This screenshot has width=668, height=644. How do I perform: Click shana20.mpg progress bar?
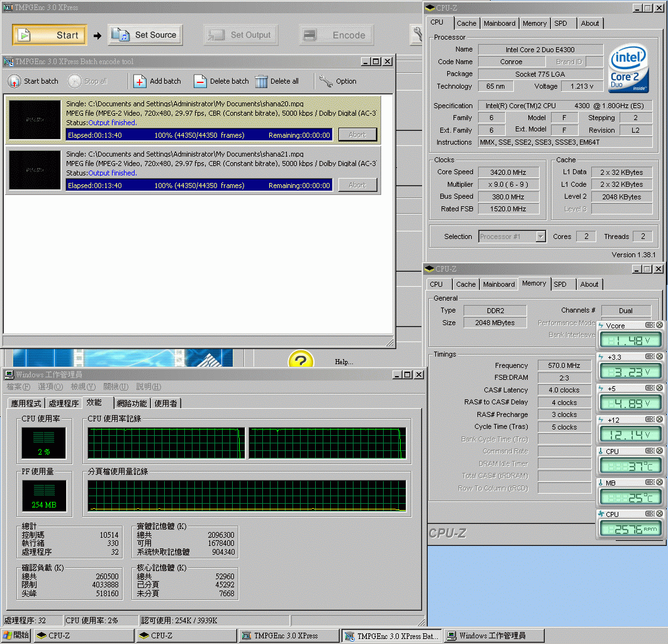tap(199, 135)
